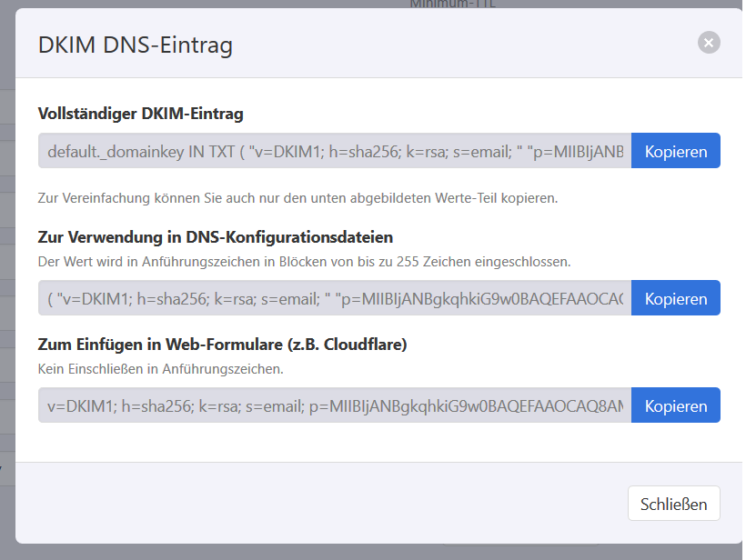Close the DKIM dialog with the X icon

pyautogui.click(x=709, y=42)
